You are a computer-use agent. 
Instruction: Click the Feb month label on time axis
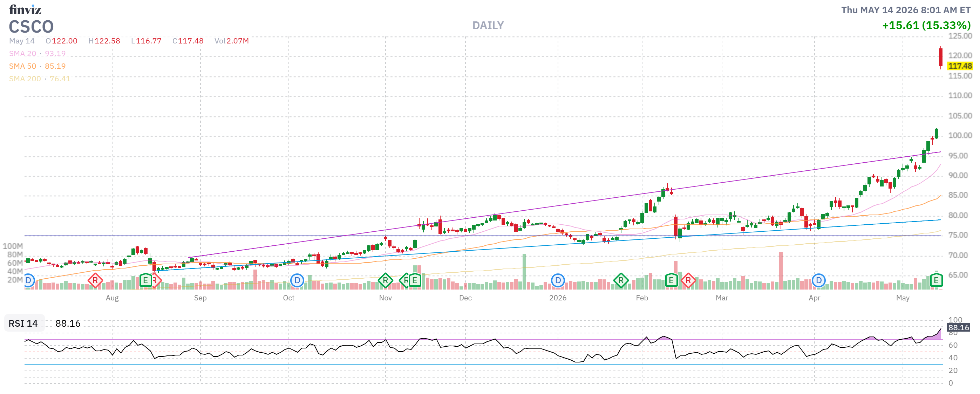tap(642, 298)
